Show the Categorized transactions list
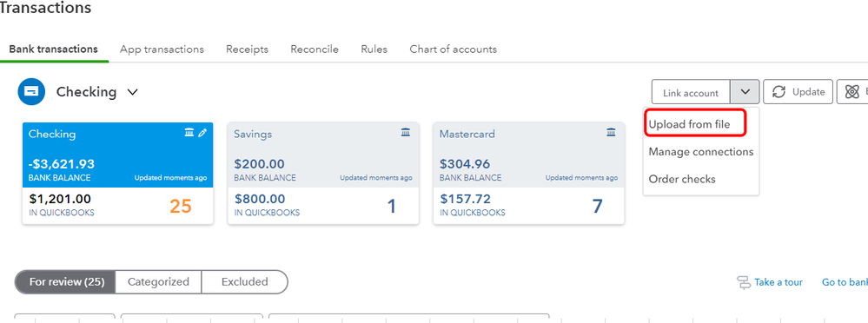Viewport: 868px width, 323px height. [x=158, y=282]
